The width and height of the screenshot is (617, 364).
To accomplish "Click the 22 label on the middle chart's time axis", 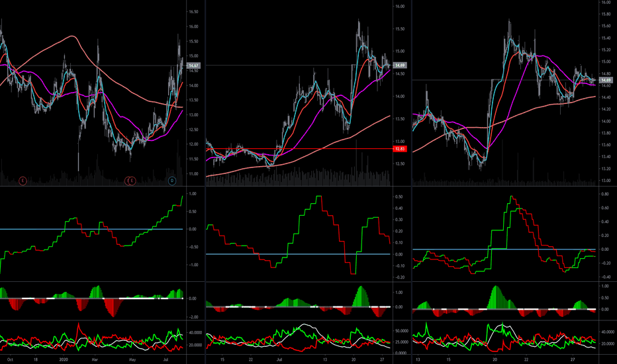I will 251,359.
